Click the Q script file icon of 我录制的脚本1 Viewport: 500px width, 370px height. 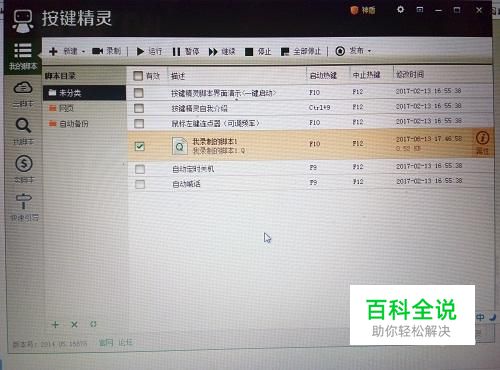pyautogui.click(x=179, y=146)
